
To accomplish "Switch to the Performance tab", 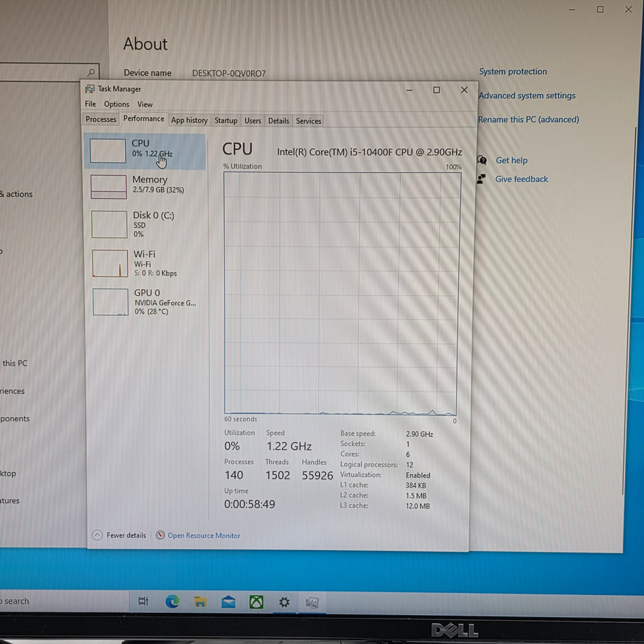I will (143, 119).
